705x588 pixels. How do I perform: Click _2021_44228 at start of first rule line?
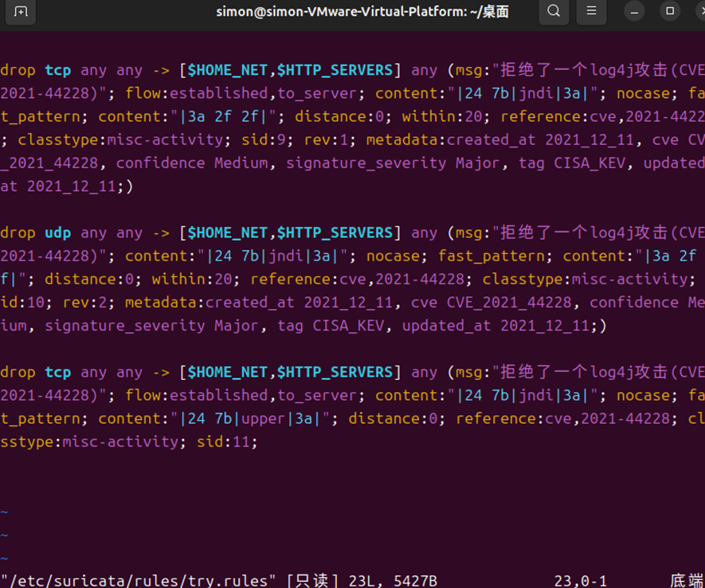49,163
